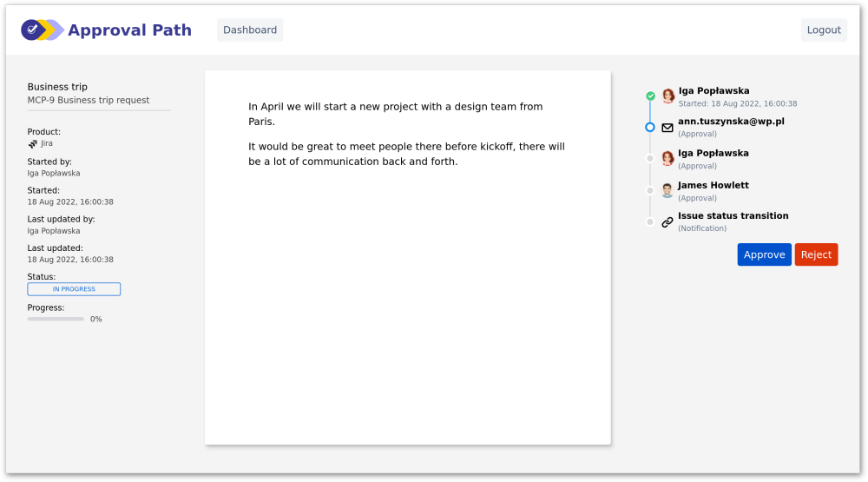The width and height of the screenshot is (868, 482).
Task: Click the Approval Path title text
Action: [x=129, y=30]
